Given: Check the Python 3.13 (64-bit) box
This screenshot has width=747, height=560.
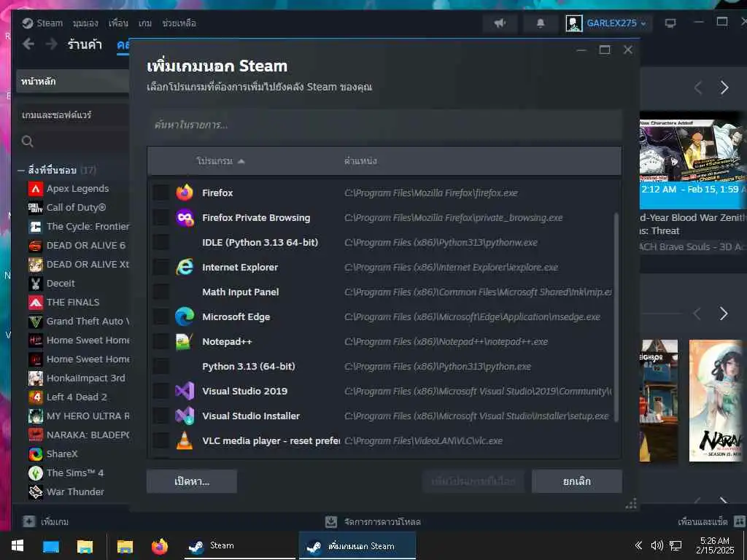Looking at the screenshot, I should [160, 366].
